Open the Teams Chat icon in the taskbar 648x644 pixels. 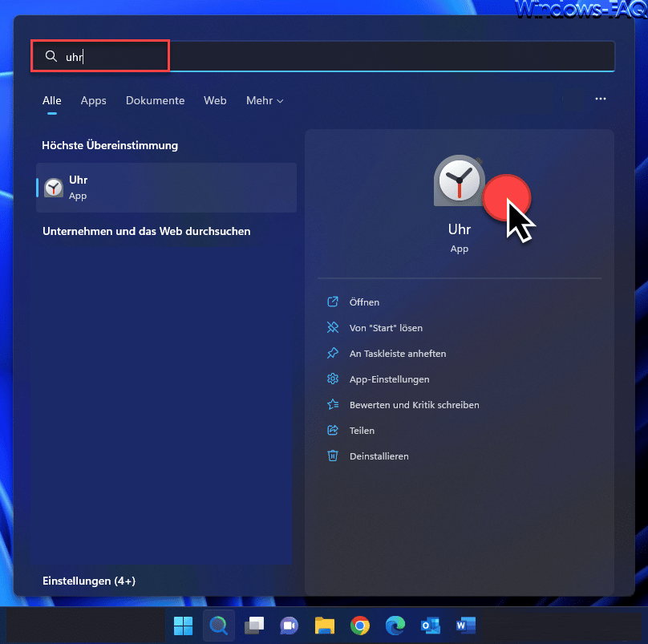(x=289, y=626)
